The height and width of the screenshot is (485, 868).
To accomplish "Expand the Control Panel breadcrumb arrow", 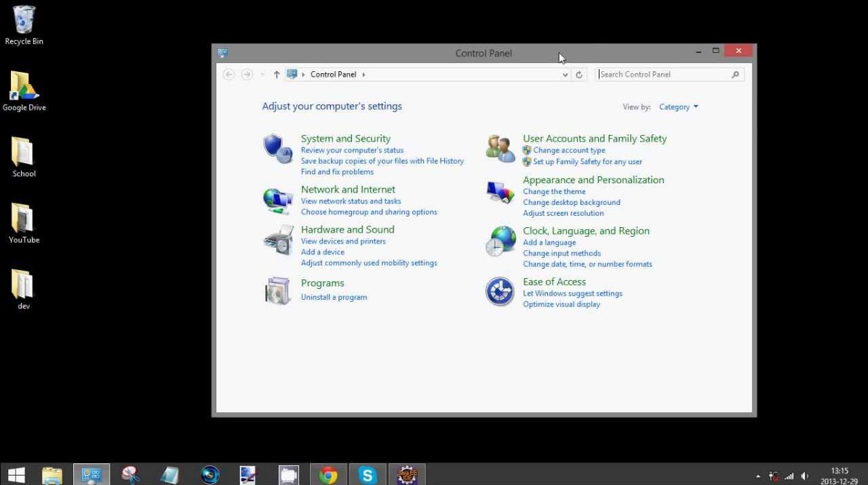I will click(363, 75).
